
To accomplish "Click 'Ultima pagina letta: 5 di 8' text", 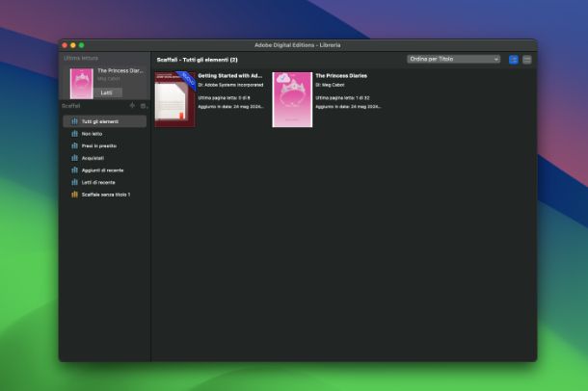I will tap(224, 98).
